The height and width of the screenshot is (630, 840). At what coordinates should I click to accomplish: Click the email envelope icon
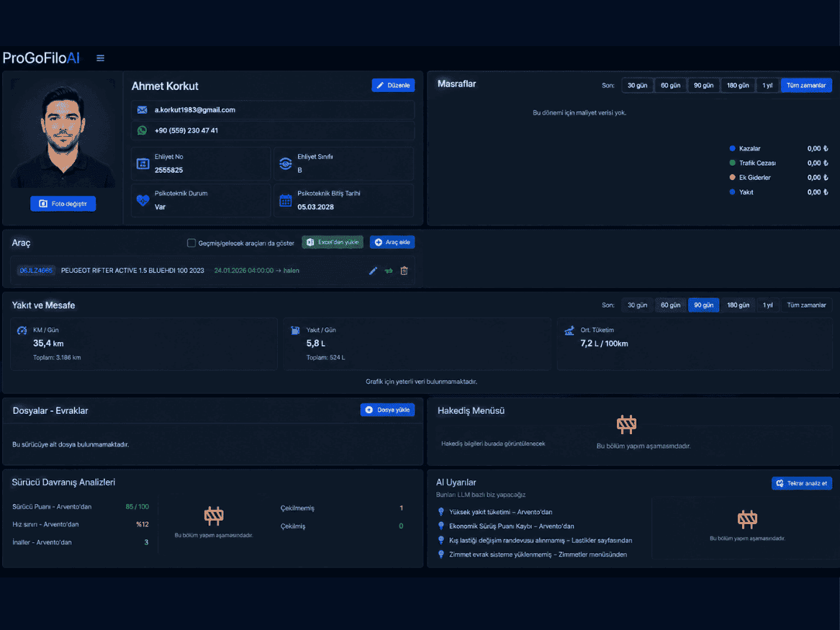click(x=142, y=110)
